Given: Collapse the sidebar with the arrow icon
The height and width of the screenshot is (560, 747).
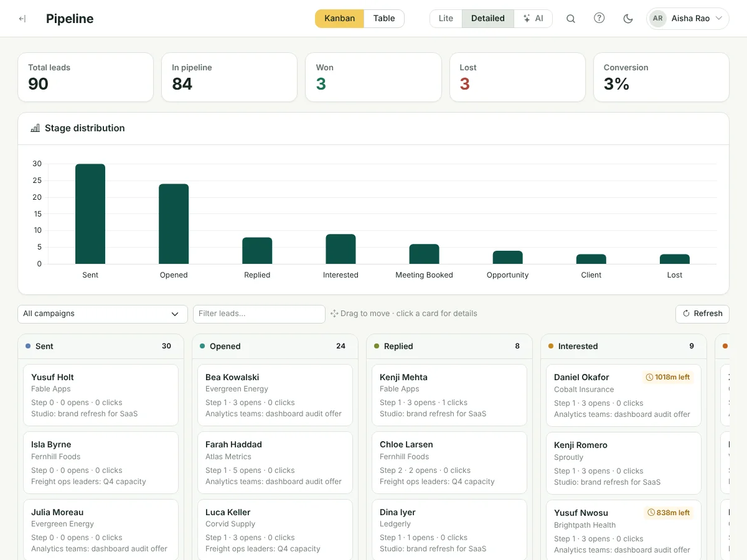Looking at the screenshot, I should coord(22,19).
